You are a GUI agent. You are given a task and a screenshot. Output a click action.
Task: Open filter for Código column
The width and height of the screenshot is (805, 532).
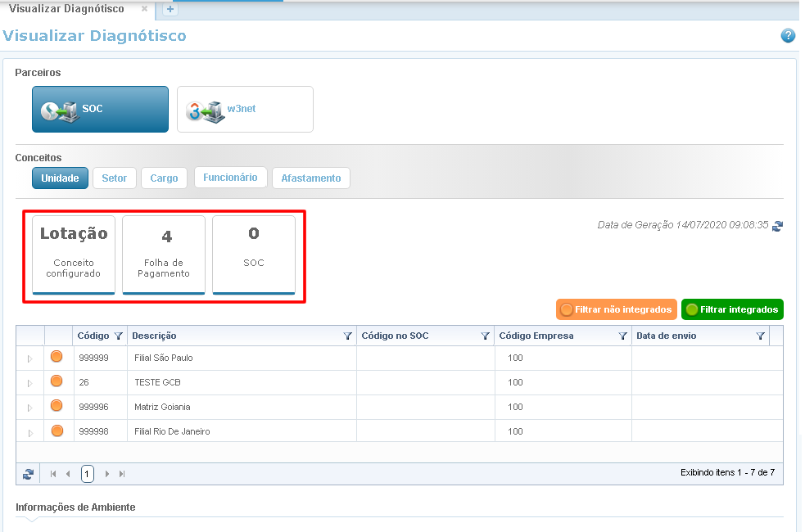[x=119, y=336]
